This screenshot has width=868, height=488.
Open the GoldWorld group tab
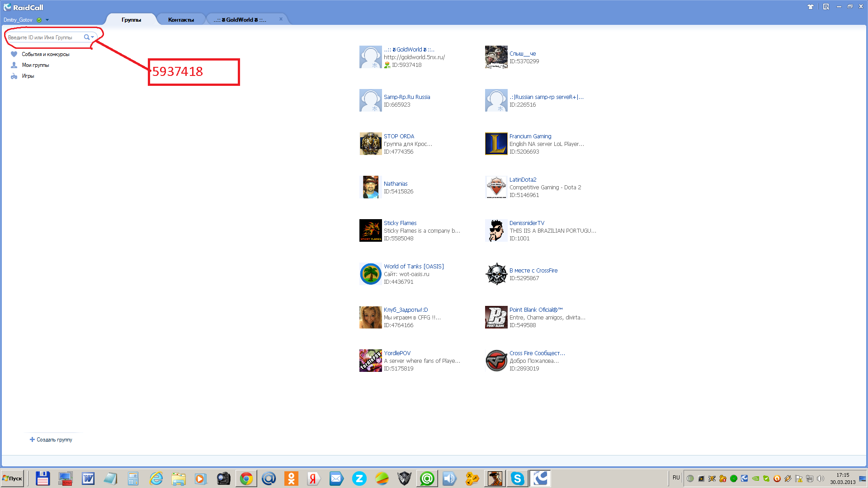click(x=240, y=20)
